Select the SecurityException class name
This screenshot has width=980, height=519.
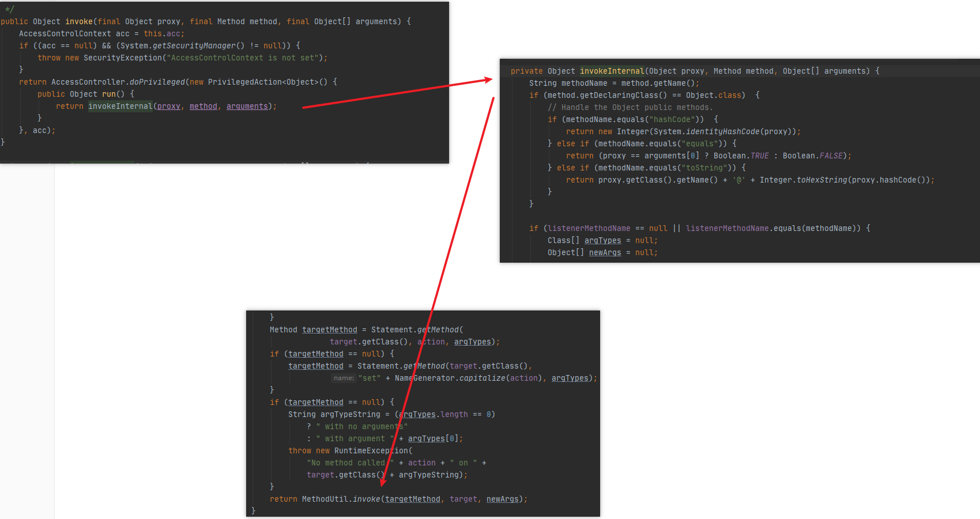(123, 58)
